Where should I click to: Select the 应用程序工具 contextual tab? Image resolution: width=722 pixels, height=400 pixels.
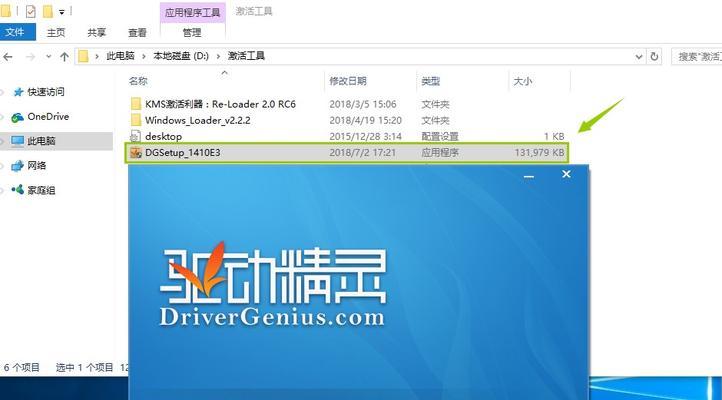[192, 12]
